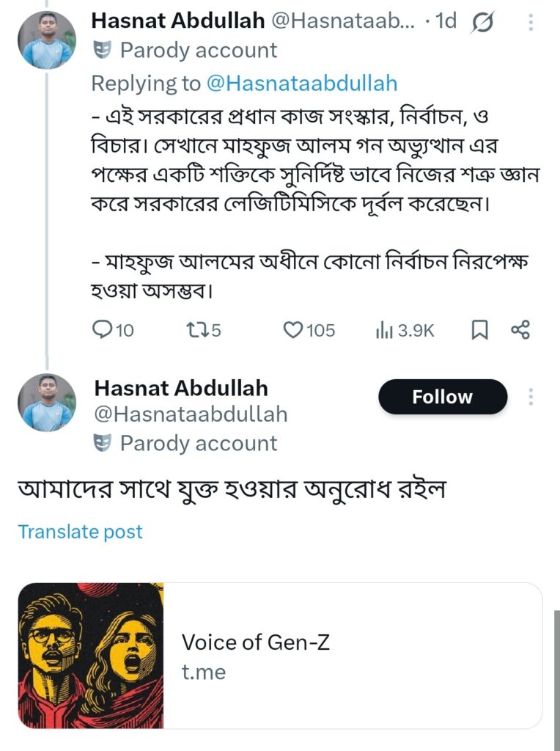560x751 pixels.
Task: Open three-dot menu on top reply
Action: click(x=531, y=23)
